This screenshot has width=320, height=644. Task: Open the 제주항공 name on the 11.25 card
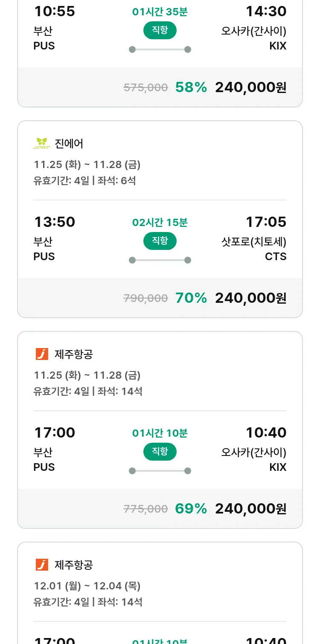tap(74, 354)
